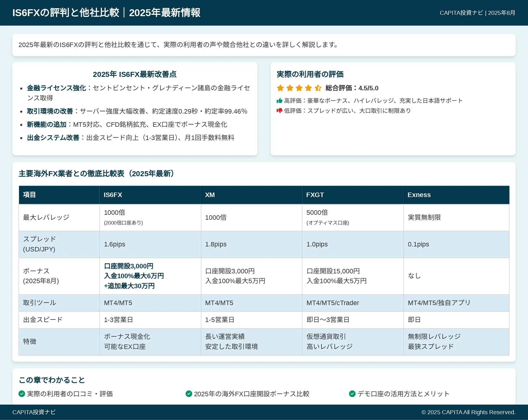Select the 1.6pips spread cell
Screen dimensions: 528x420
(150, 244)
